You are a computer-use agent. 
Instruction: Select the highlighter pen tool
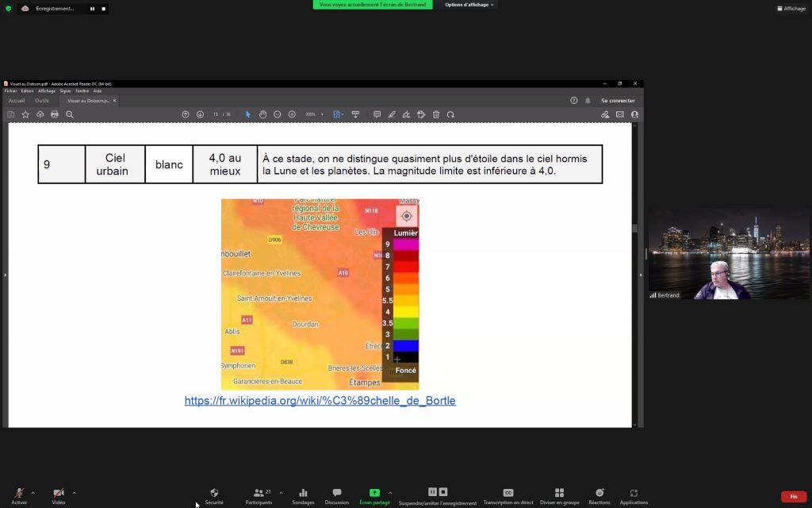pyautogui.click(x=392, y=114)
